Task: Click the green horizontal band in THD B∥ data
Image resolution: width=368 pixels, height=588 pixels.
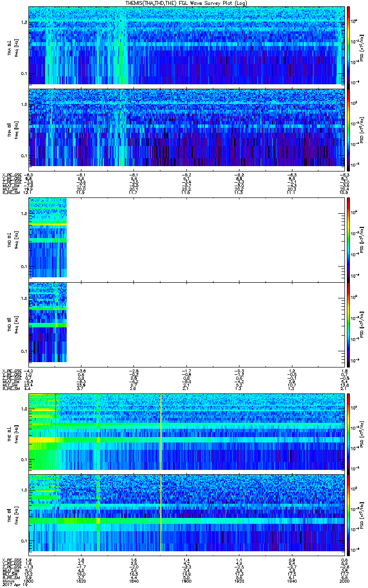Action: (47, 325)
